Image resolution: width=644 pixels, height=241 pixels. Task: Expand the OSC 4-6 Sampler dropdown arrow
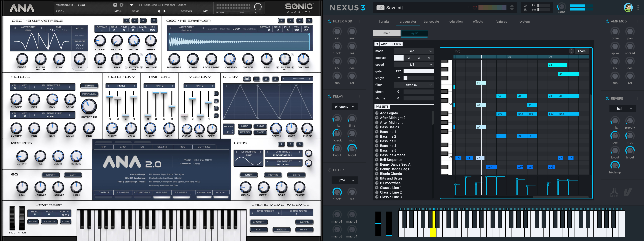coord(309,20)
